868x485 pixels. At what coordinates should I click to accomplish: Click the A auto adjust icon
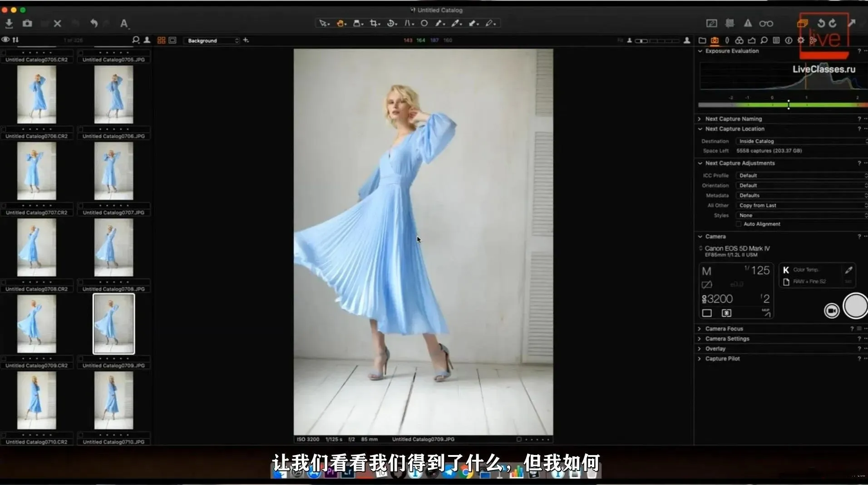124,23
